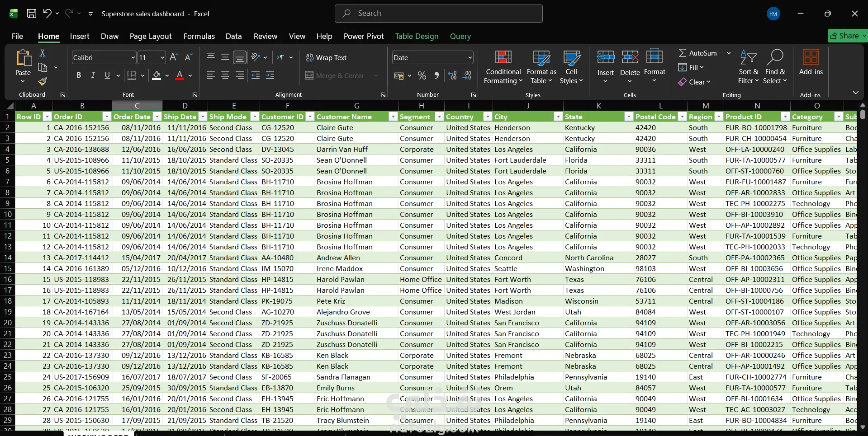Screen dimensions: 868x436
Task: Toggle Bold formatting
Action: (79, 75)
